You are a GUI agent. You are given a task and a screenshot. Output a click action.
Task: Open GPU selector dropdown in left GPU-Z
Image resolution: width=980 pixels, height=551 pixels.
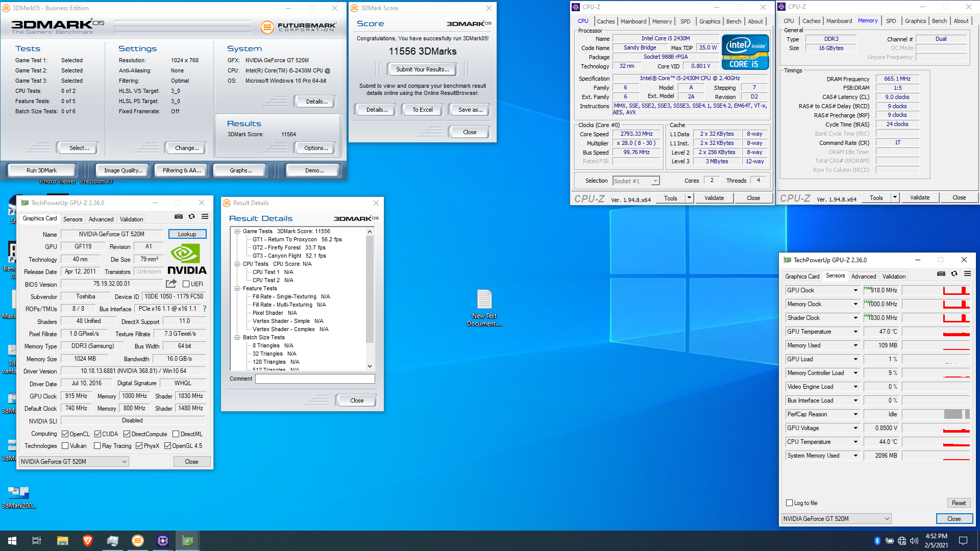(x=73, y=462)
